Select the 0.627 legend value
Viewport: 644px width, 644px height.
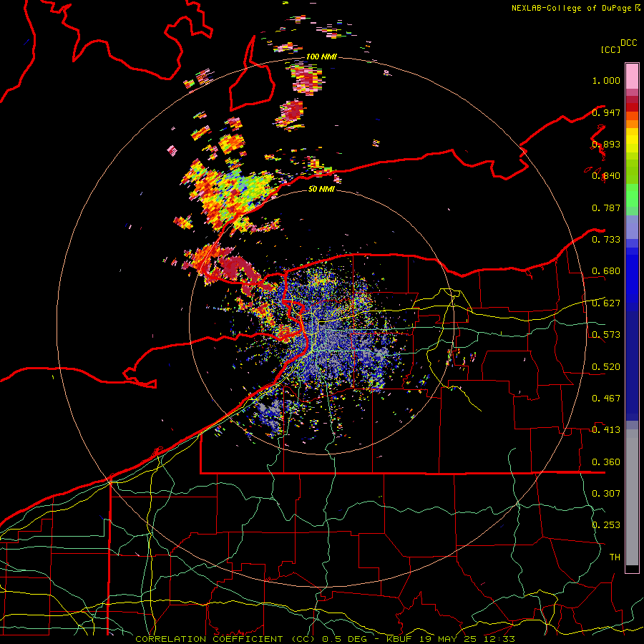(x=606, y=303)
